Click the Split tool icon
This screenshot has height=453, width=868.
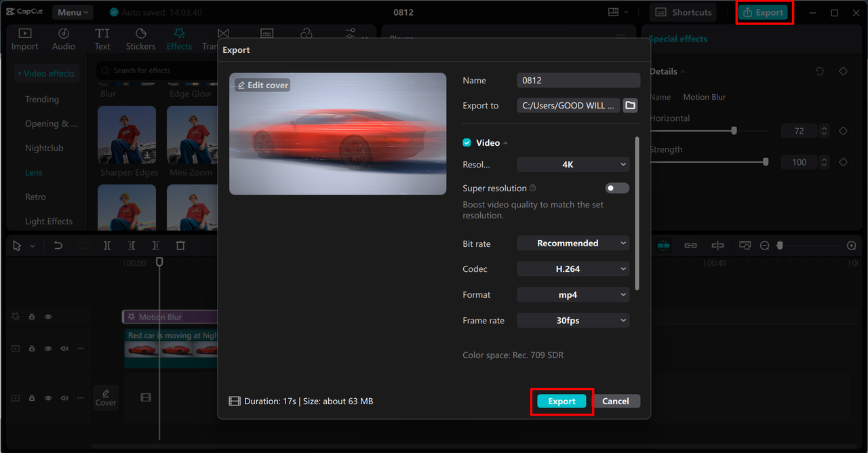pos(107,245)
